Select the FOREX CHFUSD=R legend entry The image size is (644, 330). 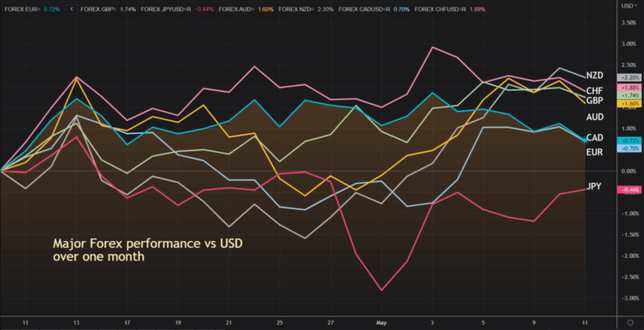(x=450, y=8)
